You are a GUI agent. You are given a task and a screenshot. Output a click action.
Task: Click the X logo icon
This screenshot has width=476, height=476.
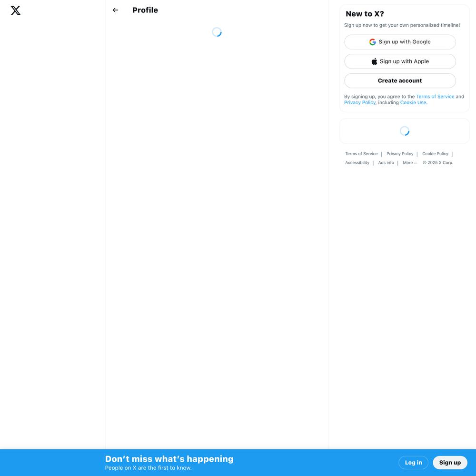click(x=16, y=10)
